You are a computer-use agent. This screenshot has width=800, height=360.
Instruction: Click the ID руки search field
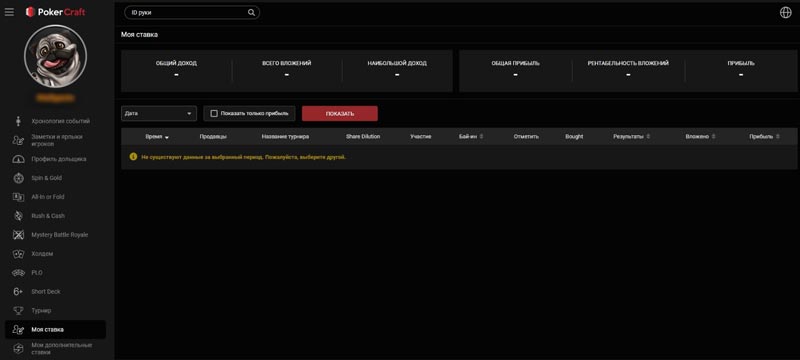pyautogui.click(x=192, y=13)
